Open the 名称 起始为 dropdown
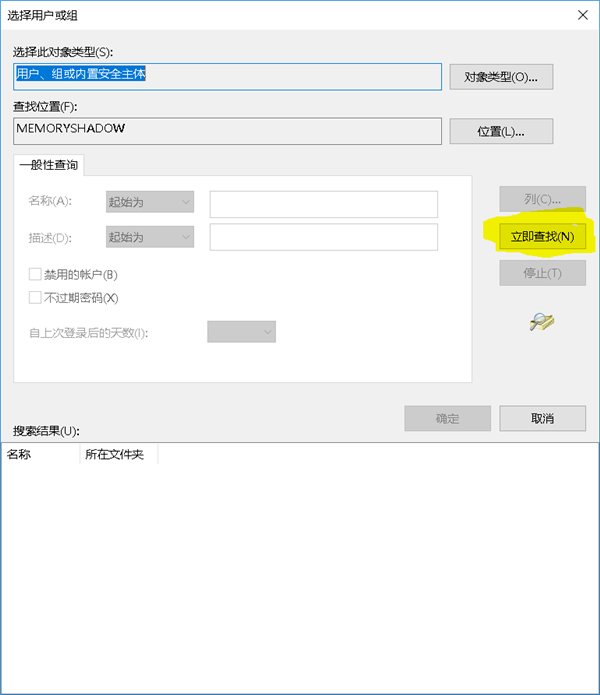Screen dimensions: 600x695 150,203
